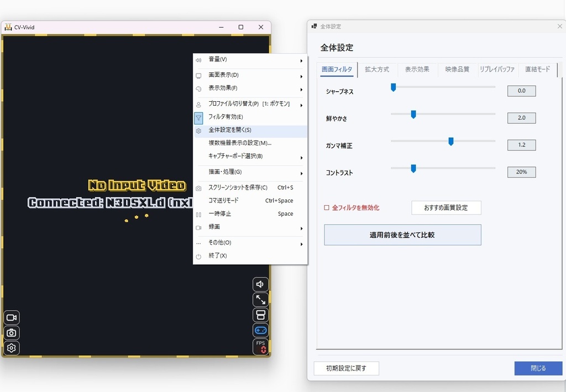This screenshot has height=392, width=566.
Task: Click the おすすめ画質設定 button
Action: (446, 208)
